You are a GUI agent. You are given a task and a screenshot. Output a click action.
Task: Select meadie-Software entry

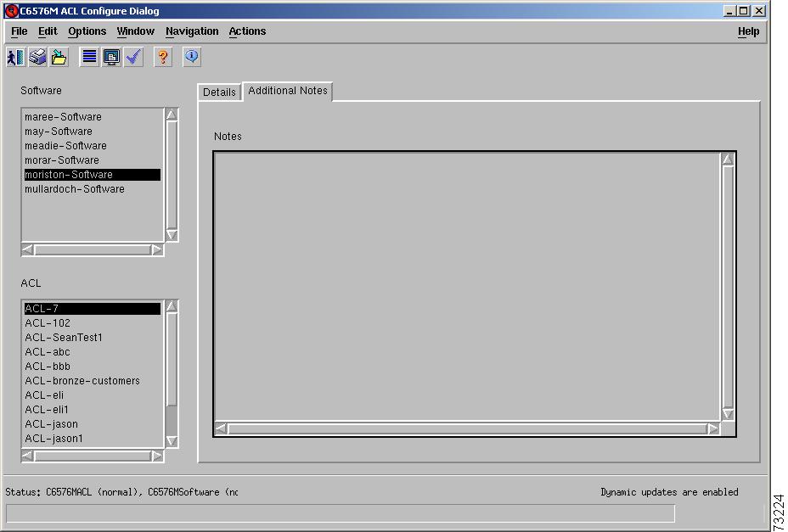click(93, 146)
